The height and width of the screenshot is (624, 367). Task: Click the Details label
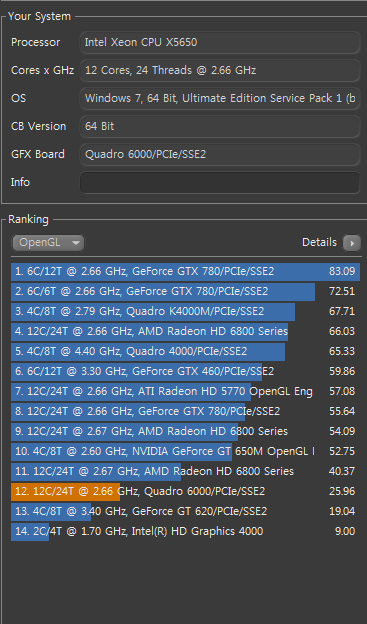319,242
